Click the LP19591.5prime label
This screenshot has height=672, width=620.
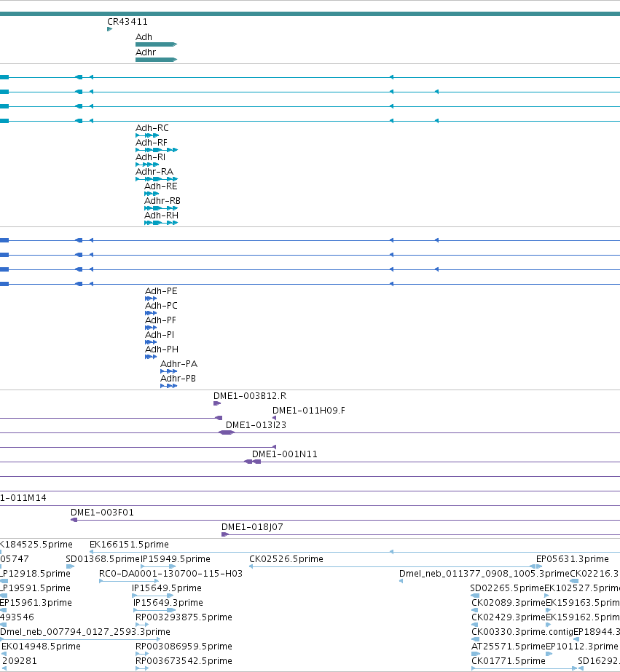click(x=35, y=588)
